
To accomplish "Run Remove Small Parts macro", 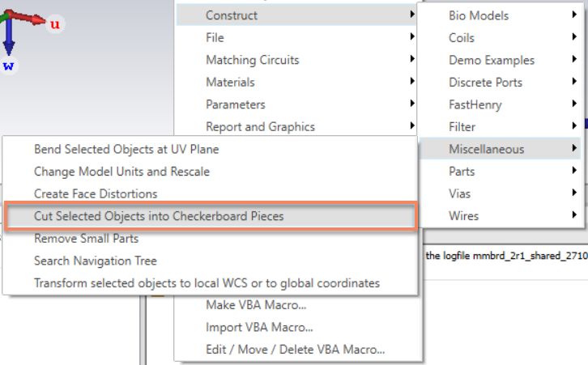I will [x=210, y=238].
